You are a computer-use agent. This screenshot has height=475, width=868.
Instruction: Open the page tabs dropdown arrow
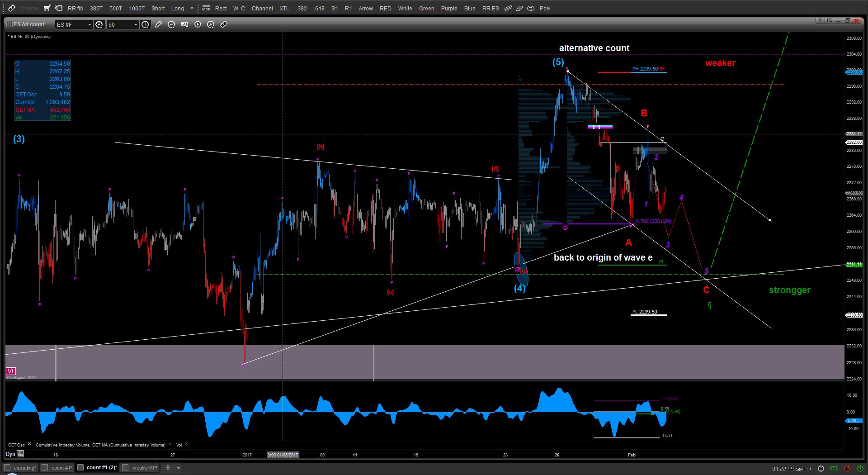click(179, 468)
